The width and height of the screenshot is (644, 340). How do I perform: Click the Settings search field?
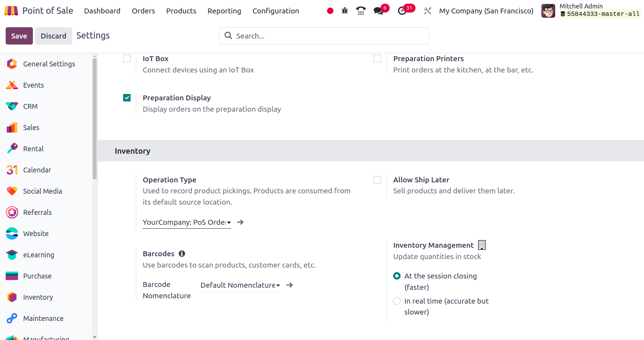tap(329, 36)
